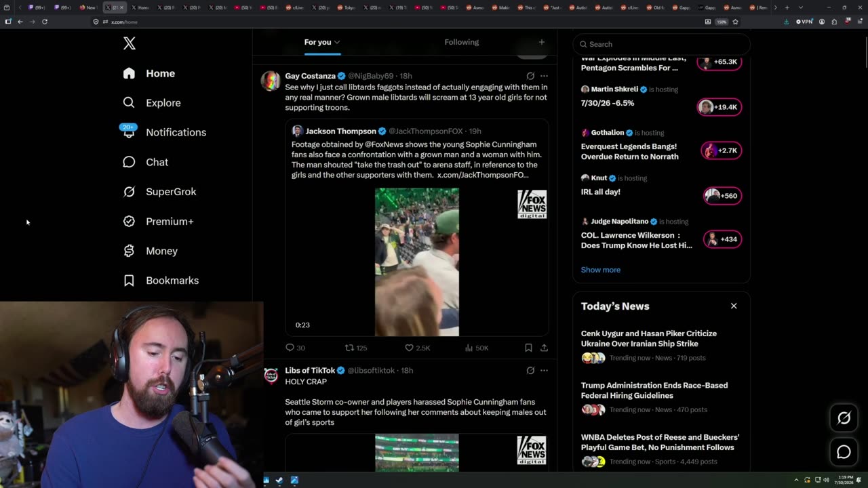The height and width of the screenshot is (488, 868).
Task: Click @libsoftiktok handle
Action: point(372,371)
